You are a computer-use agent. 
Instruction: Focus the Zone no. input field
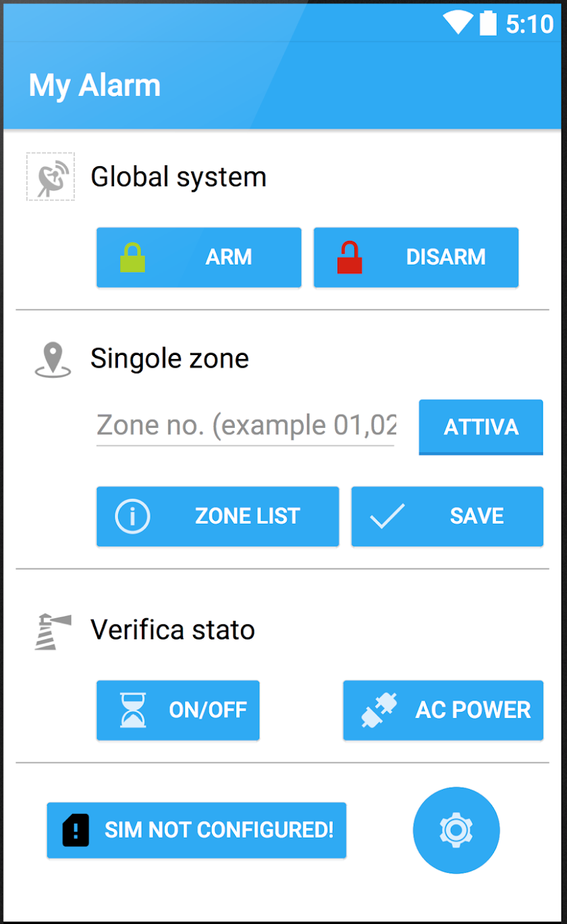coord(246,427)
